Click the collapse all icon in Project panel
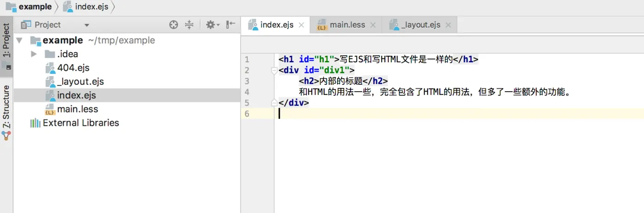Viewport: 644px width, 213px height. tap(189, 25)
